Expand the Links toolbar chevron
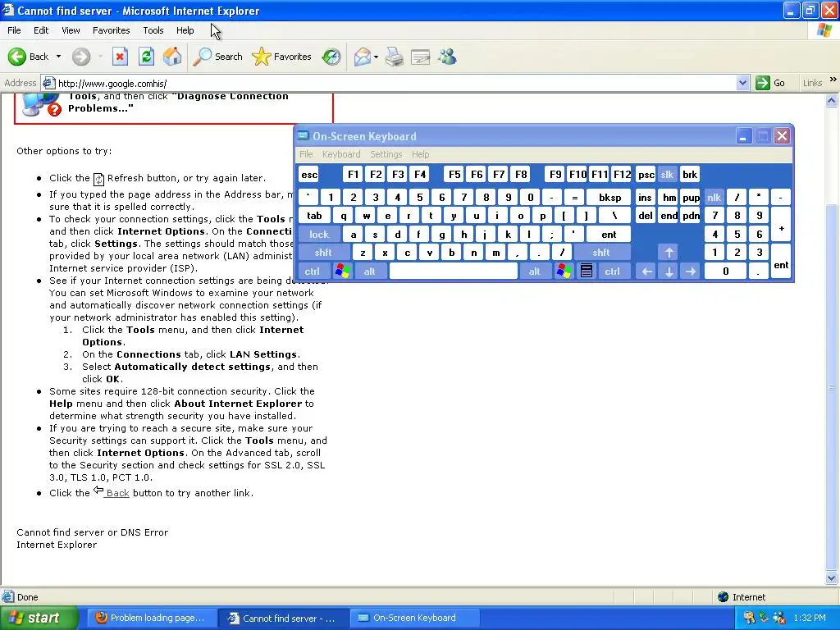This screenshot has width=840, height=630. tap(833, 80)
